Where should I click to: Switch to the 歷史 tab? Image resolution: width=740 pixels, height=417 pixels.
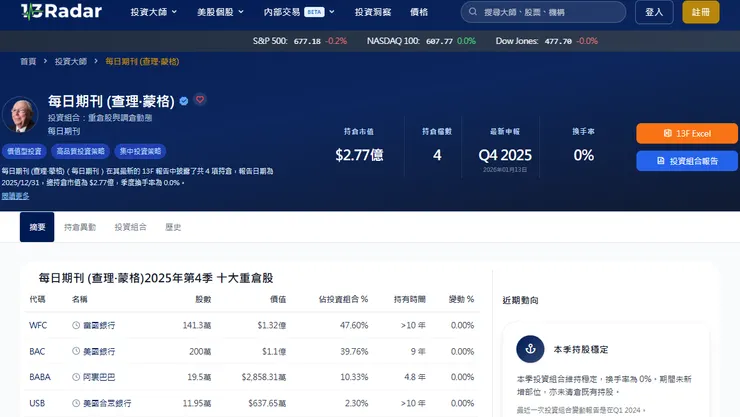click(173, 227)
